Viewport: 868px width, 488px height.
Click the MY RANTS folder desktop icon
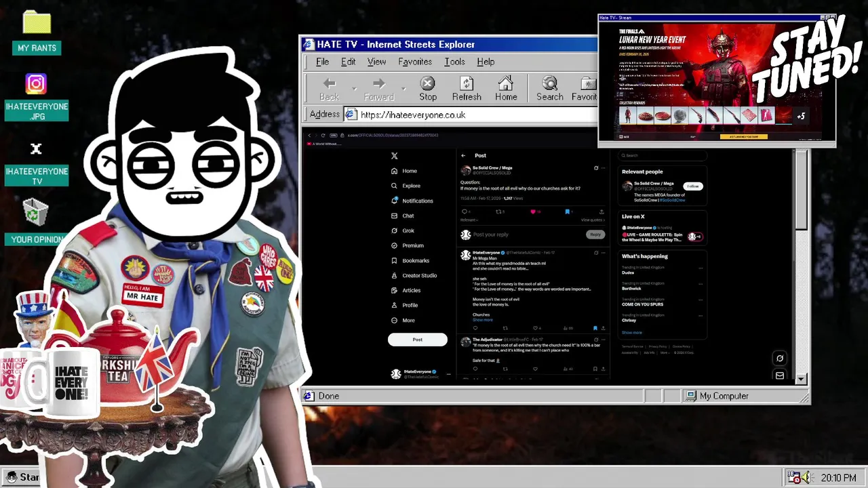tap(37, 32)
